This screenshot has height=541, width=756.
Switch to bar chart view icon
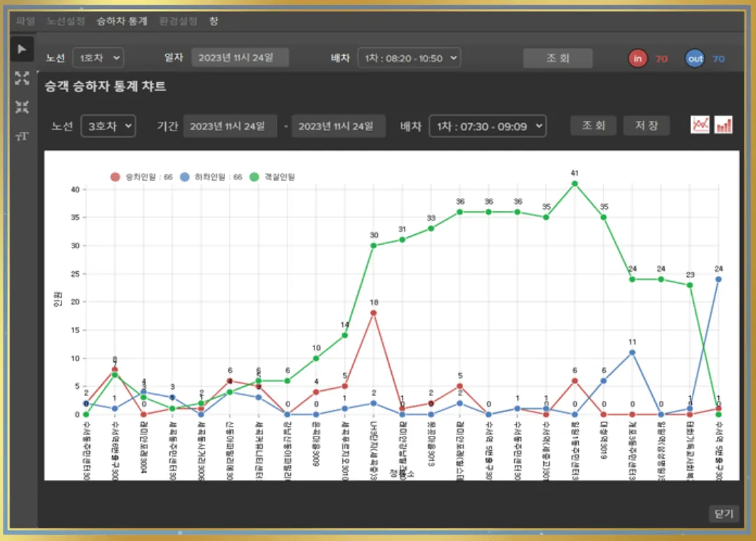pos(724,125)
